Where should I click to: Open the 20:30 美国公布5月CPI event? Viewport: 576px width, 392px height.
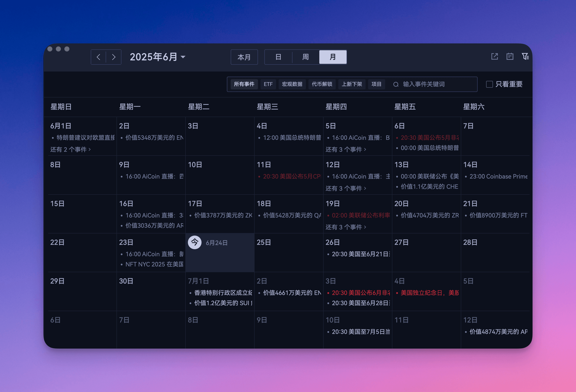point(289,176)
